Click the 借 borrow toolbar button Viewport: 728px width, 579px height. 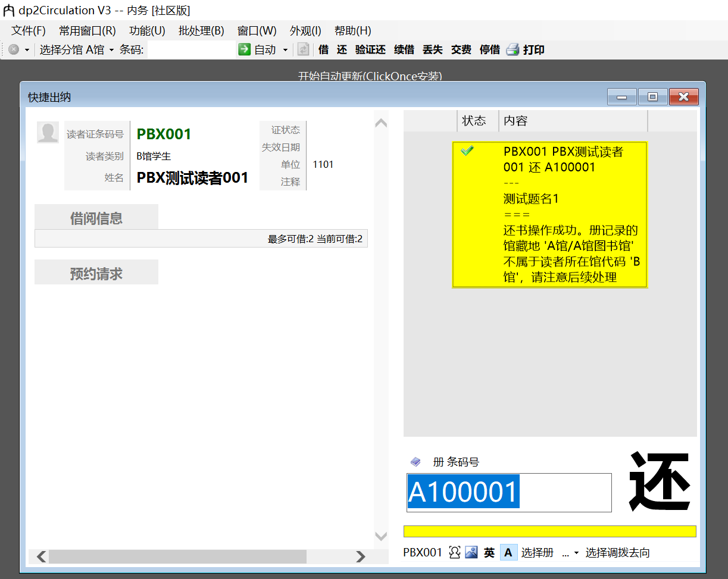[x=323, y=50]
